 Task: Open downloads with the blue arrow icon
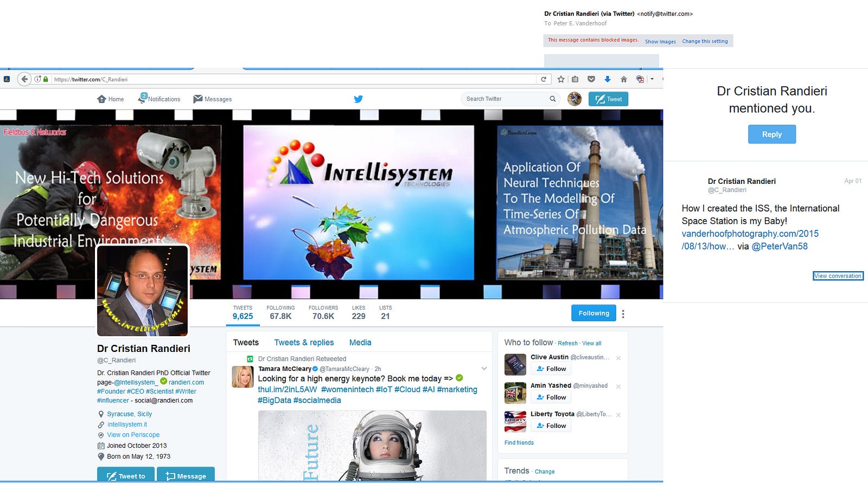point(608,79)
